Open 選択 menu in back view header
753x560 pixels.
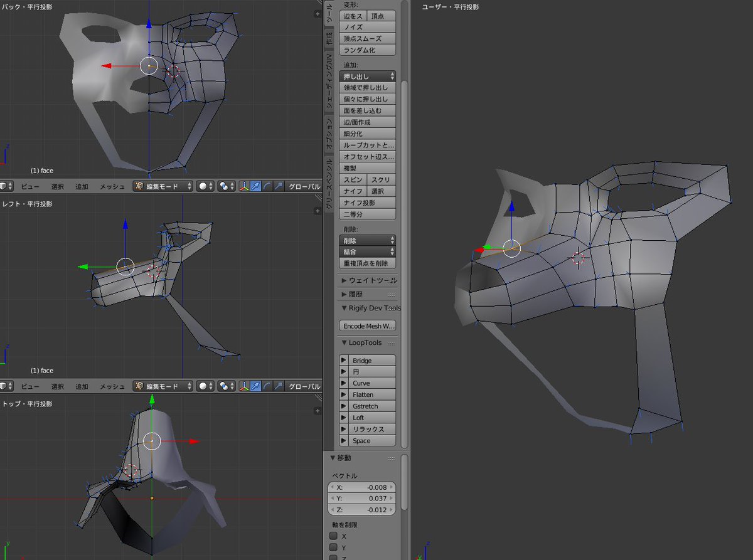click(58, 186)
